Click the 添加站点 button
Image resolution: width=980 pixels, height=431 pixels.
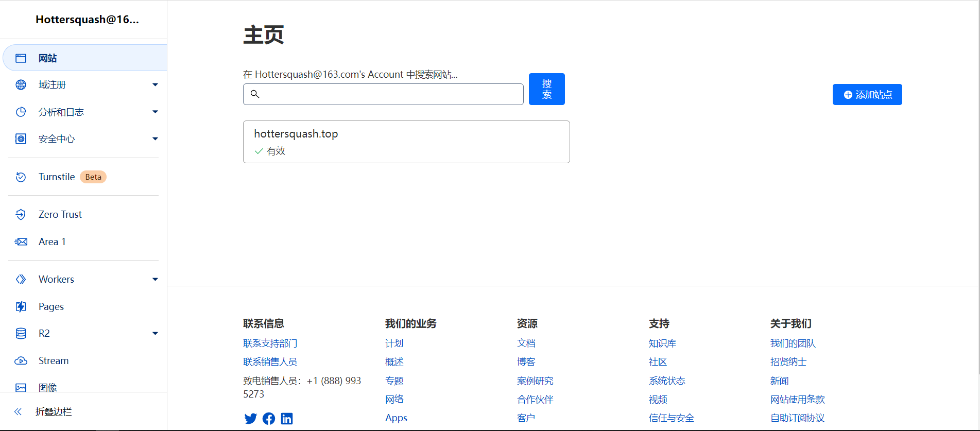tap(867, 95)
